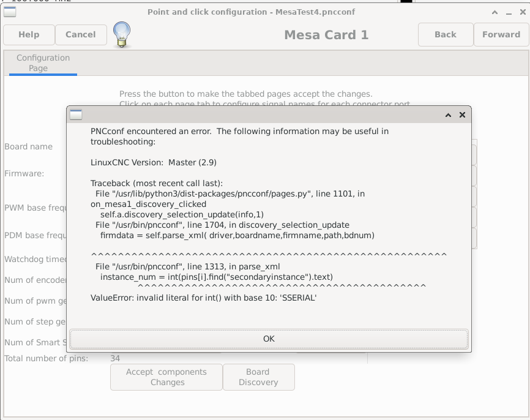
Task: Click the 'PNCconf encountered an error' message
Action: (239, 137)
